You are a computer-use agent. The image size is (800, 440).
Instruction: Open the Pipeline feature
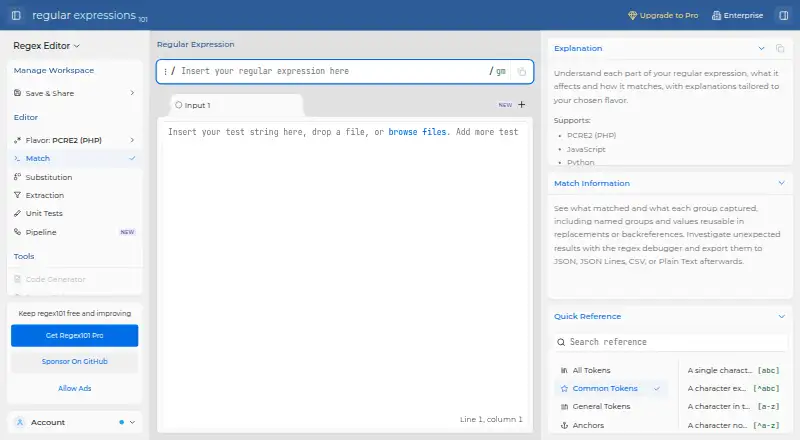[x=74, y=232]
